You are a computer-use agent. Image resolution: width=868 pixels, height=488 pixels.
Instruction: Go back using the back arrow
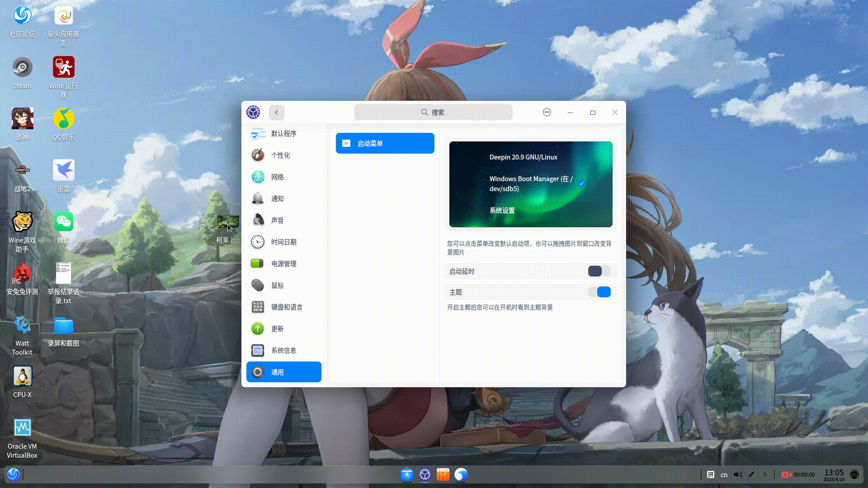(276, 112)
